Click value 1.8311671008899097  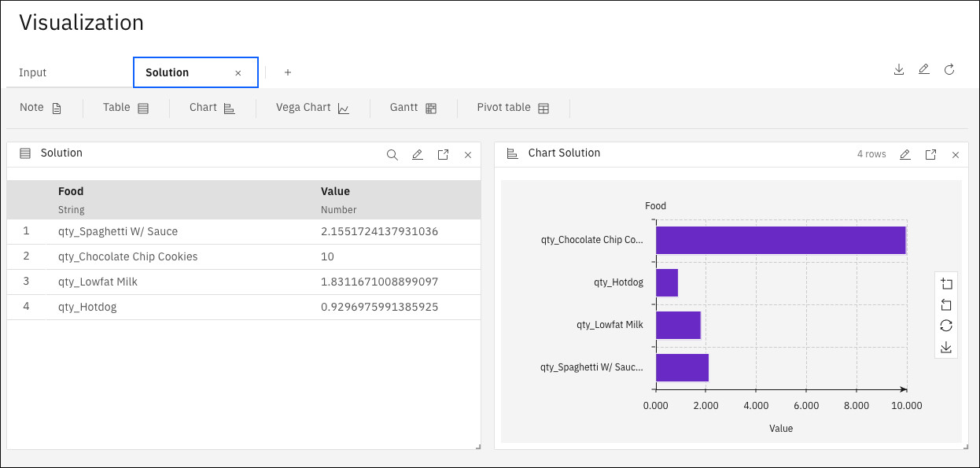[x=379, y=282]
